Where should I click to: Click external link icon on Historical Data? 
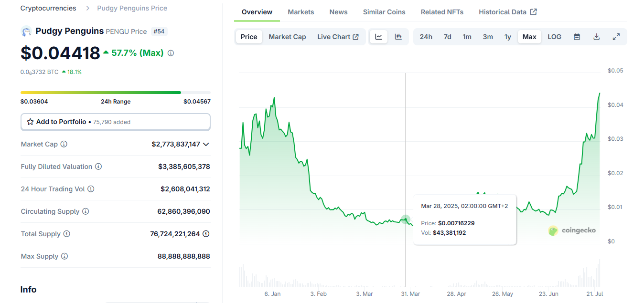click(534, 12)
